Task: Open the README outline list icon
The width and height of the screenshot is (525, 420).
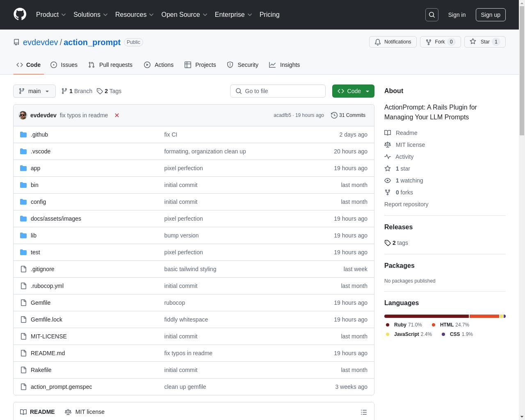Action: click(364, 412)
